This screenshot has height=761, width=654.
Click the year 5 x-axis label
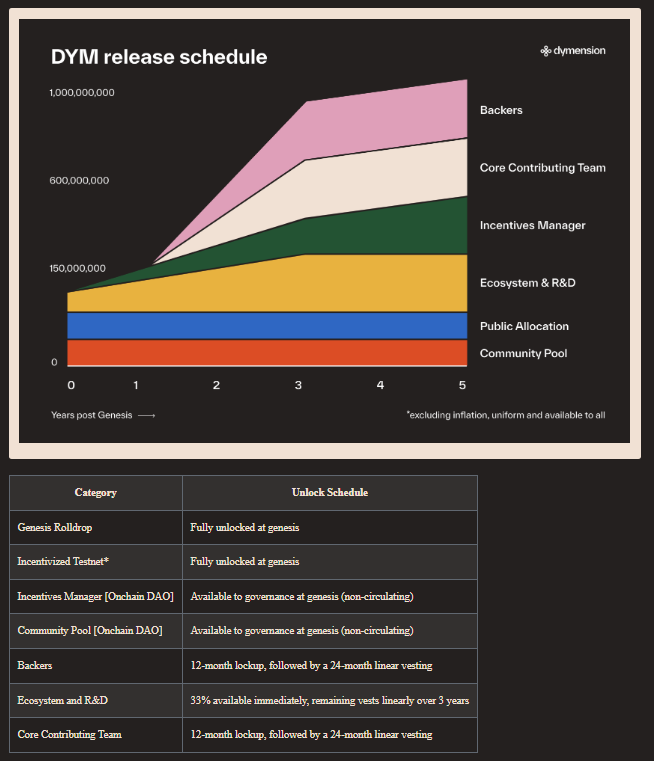click(x=462, y=385)
